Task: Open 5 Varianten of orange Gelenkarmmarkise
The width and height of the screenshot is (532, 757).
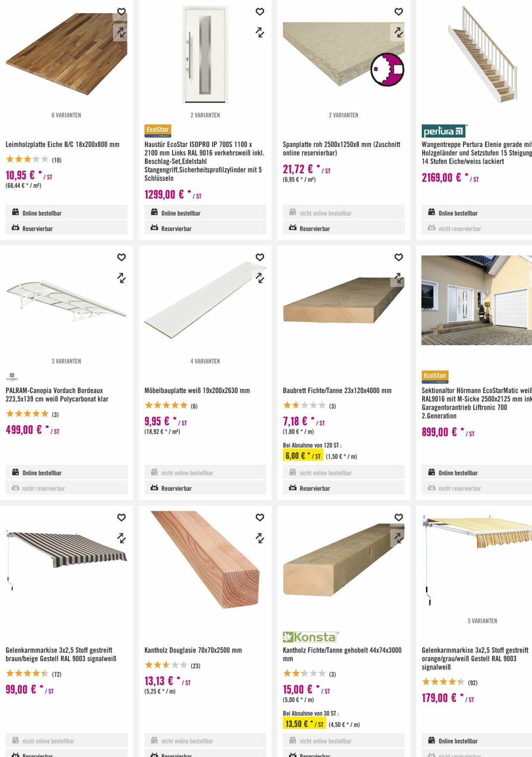Action: [482, 621]
